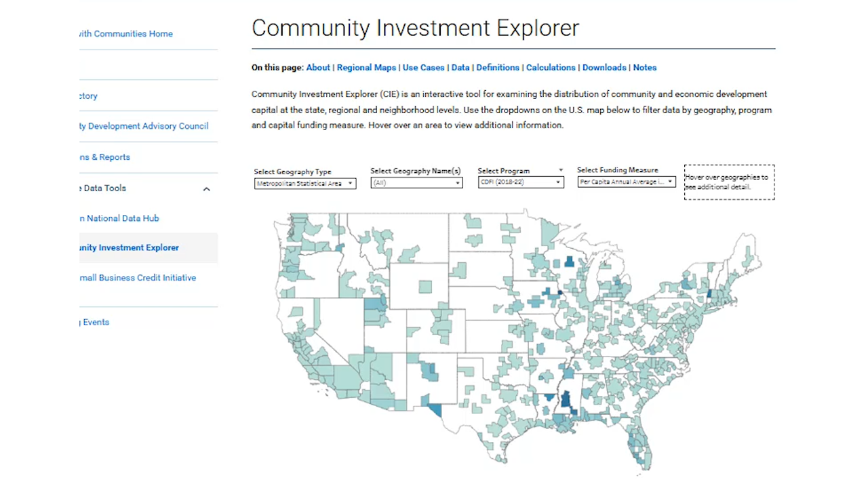The image size is (868, 488).
Task: Open the CDFI (2018-22) program dropdown
Action: pos(521,182)
